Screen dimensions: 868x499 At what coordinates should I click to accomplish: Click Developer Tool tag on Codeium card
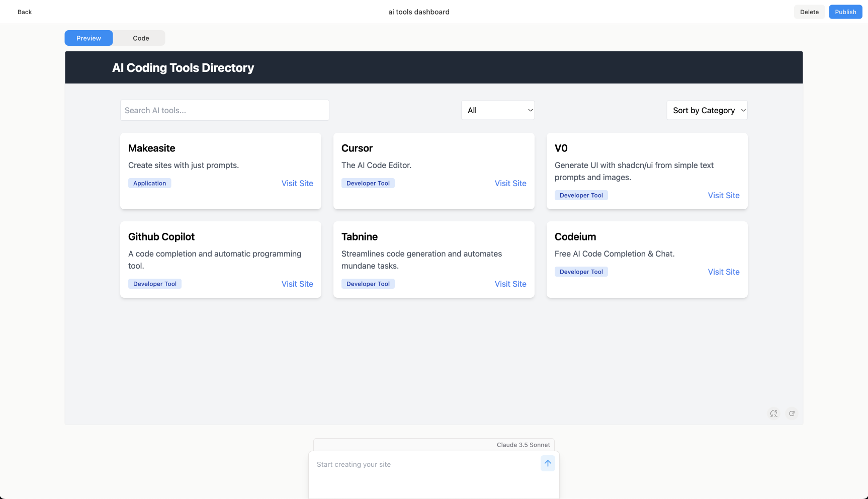pyautogui.click(x=581, y=272)
